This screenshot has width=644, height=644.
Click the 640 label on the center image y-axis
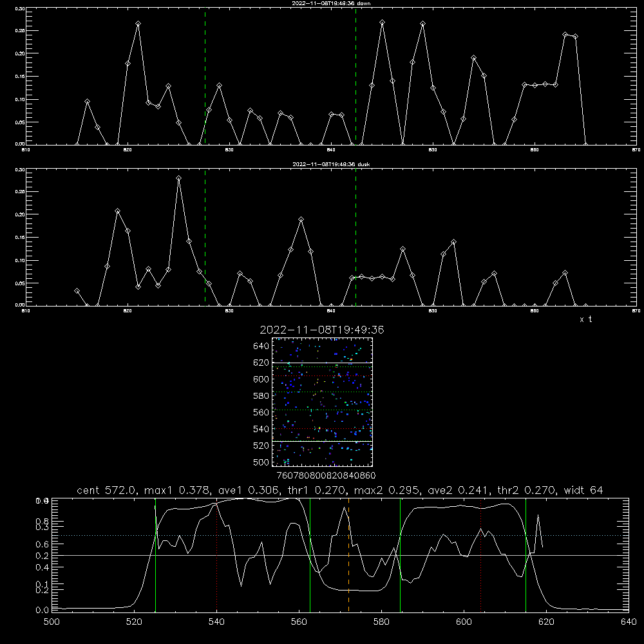(x=261, y=346)
